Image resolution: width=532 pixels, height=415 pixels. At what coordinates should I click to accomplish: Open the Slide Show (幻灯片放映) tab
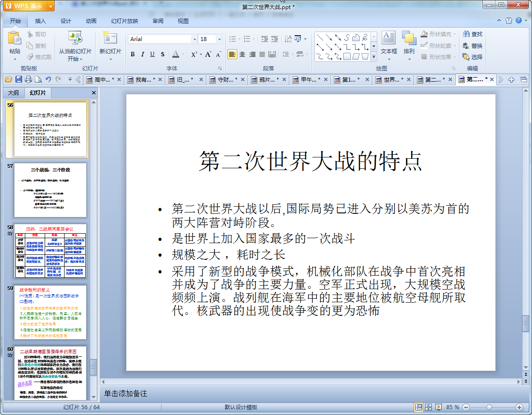pyautogui.click(x=125, y=21)
